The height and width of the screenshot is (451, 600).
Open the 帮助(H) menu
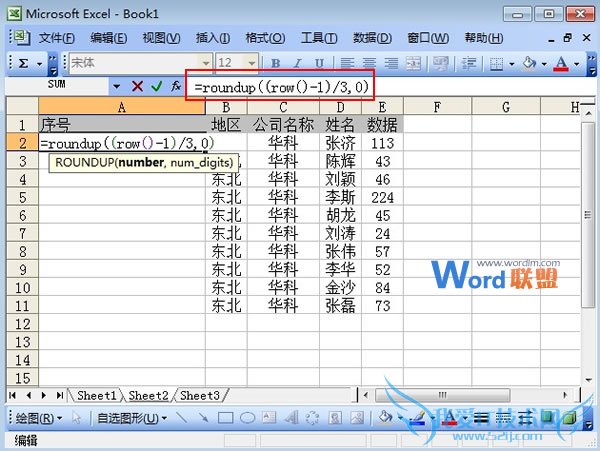[484, 38]
